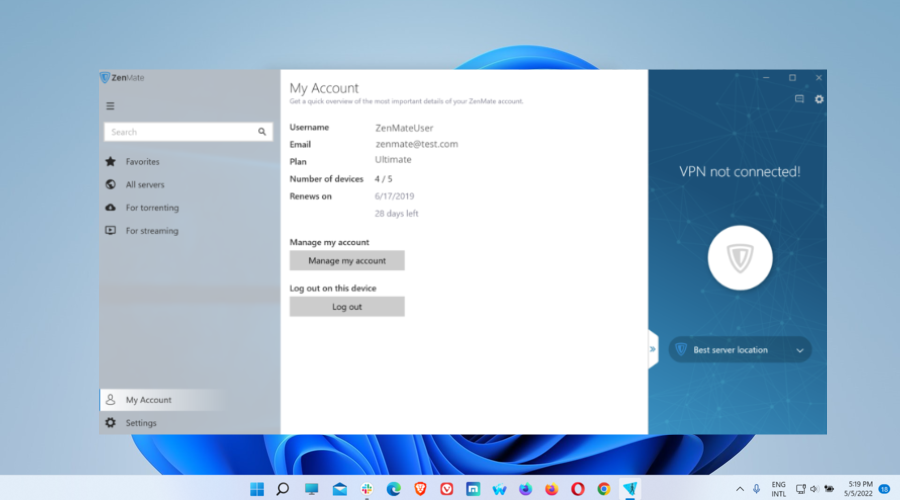
Task: Open taskbar search magnifier
Action: coord(282,489)
